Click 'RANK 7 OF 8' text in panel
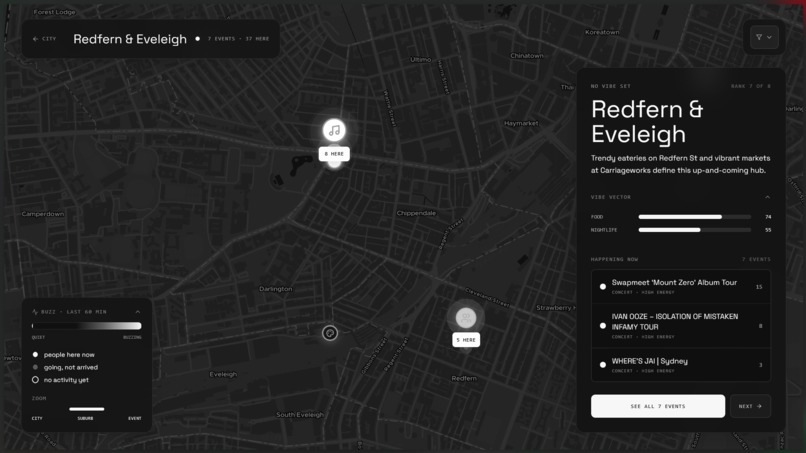The image size is (806, 453). [x=750, y=86]
